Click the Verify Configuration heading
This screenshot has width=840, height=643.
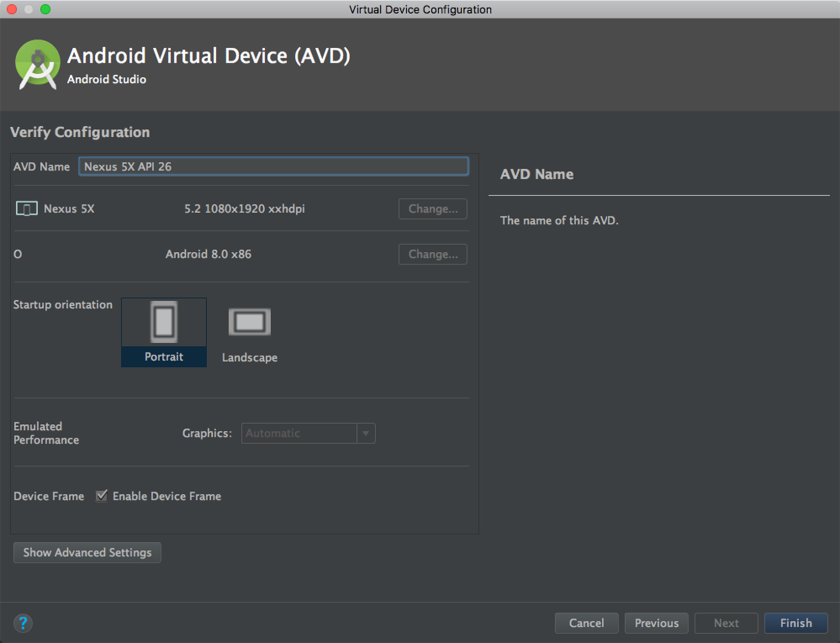pyautogui.click(x=80, y=132)
